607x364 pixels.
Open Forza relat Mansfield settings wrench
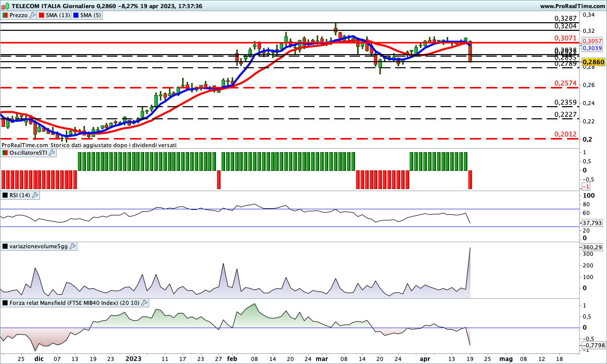144,303
